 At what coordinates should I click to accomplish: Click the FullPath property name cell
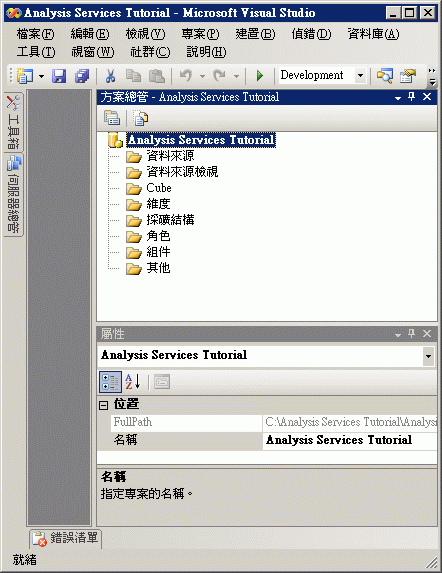tap(186, 422)
